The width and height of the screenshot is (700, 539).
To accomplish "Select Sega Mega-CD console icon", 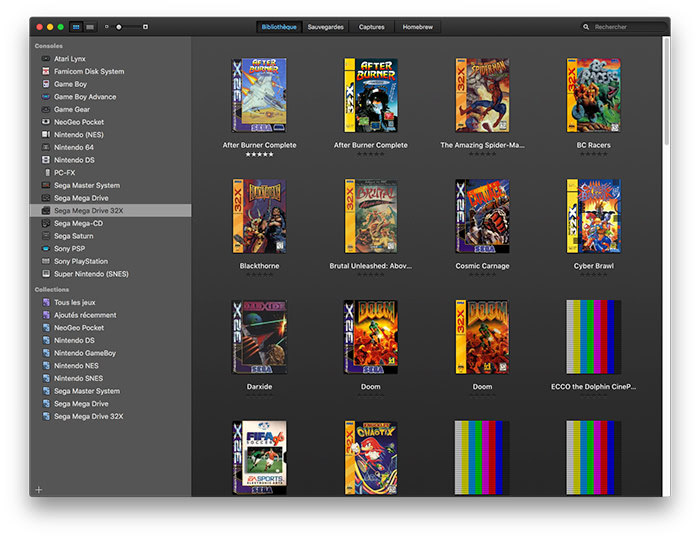I will (x=46, y=223).
